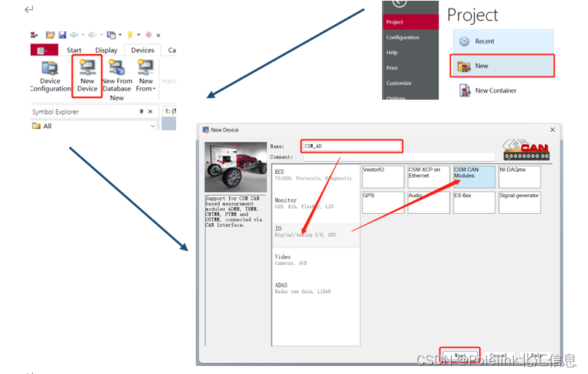Image resolution: width=588 pixels, height=374 pixels.
Task: Expand the All filter combo box in Symbol Explorer
Action: point(153,126)
